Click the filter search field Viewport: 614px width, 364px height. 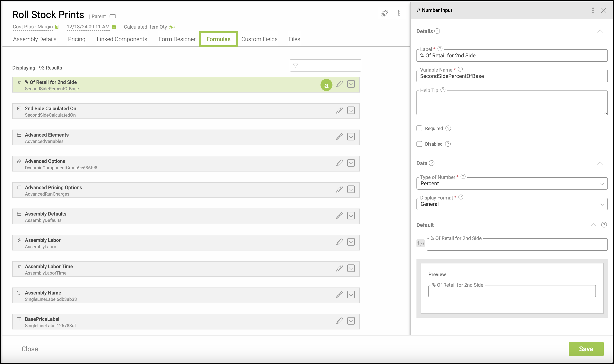[325, 66]
